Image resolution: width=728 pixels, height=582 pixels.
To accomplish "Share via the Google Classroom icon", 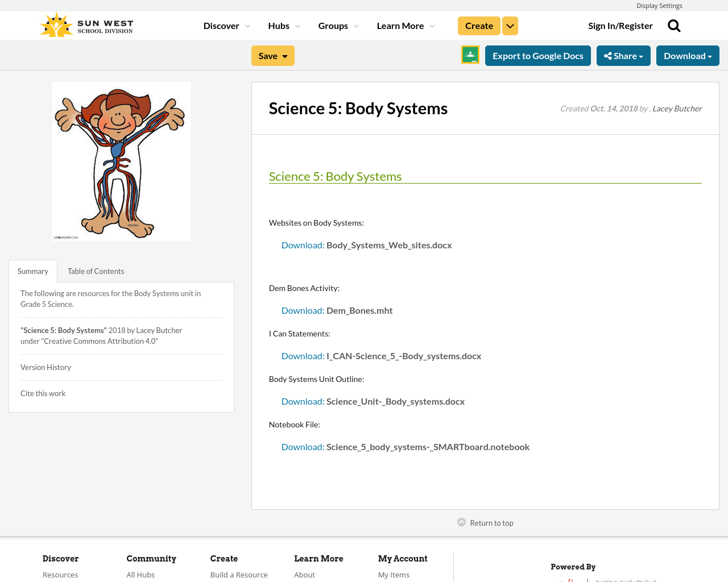I will coord(470,55).
